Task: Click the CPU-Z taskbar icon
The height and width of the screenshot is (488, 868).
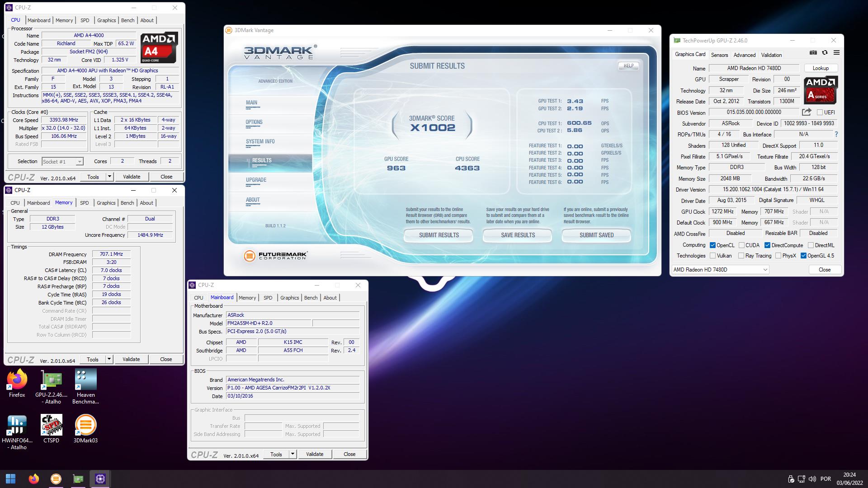Action: coord(100,479)
